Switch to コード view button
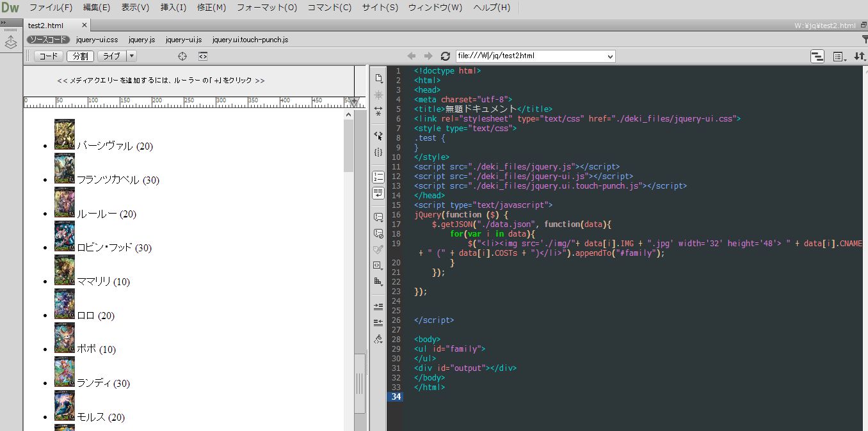Screen dimensions: 868x431 49,56
